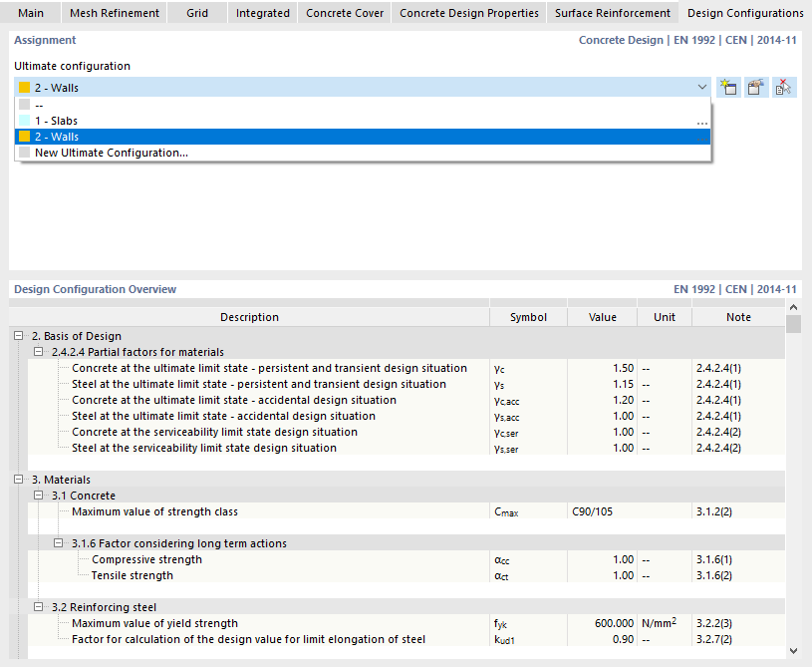This screenshot has width=812, height=667.
Task: Remove configuration assignment from objects
Action: tap(784, 87)
